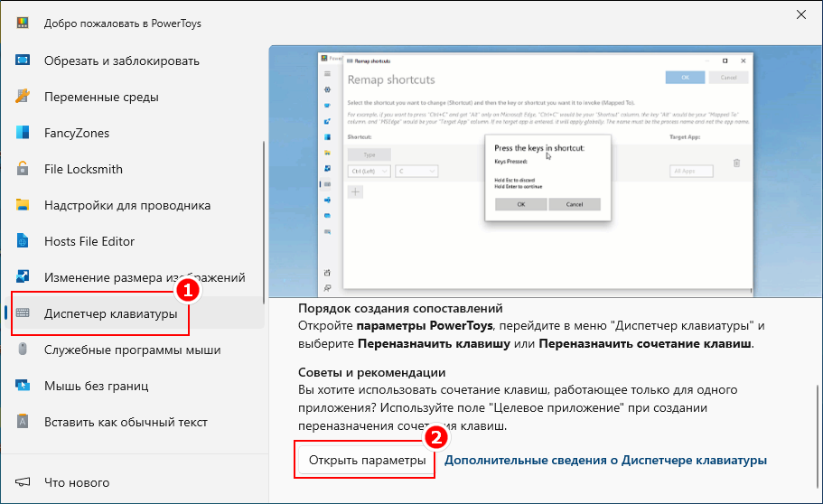
Task: Select Мышь без границ item
Action: tap(135, 386)
